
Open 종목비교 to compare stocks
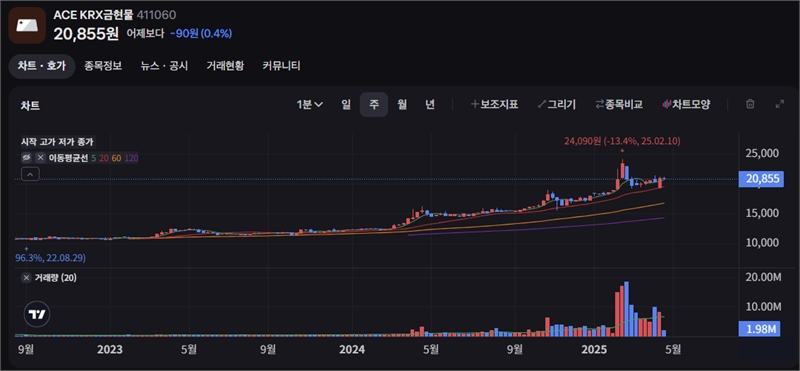point(619,105)
